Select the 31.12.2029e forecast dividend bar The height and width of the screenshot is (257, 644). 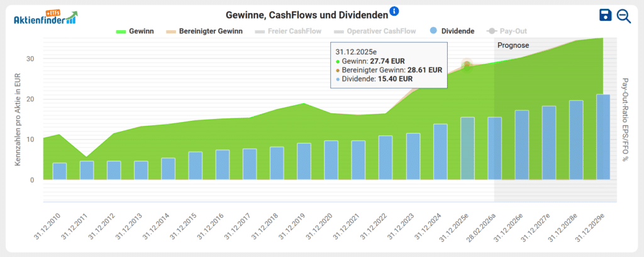pyautogui.click(x=603, y=137)
